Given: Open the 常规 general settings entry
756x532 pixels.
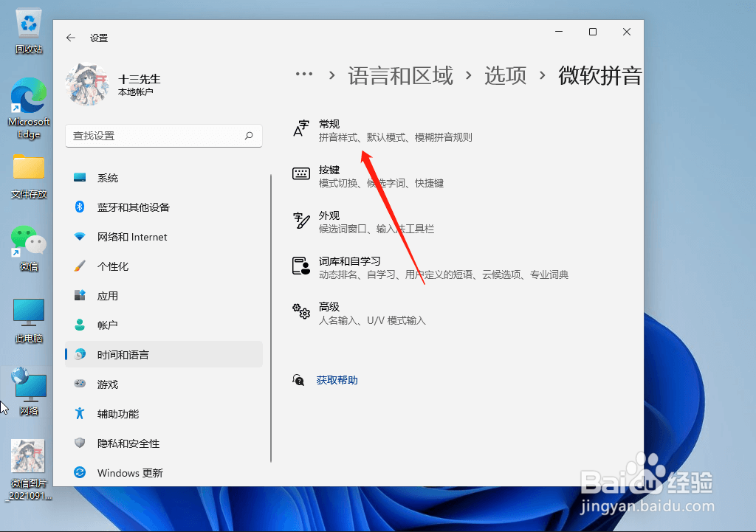Looking at the screenshot, I should click(x=383, y=131).
